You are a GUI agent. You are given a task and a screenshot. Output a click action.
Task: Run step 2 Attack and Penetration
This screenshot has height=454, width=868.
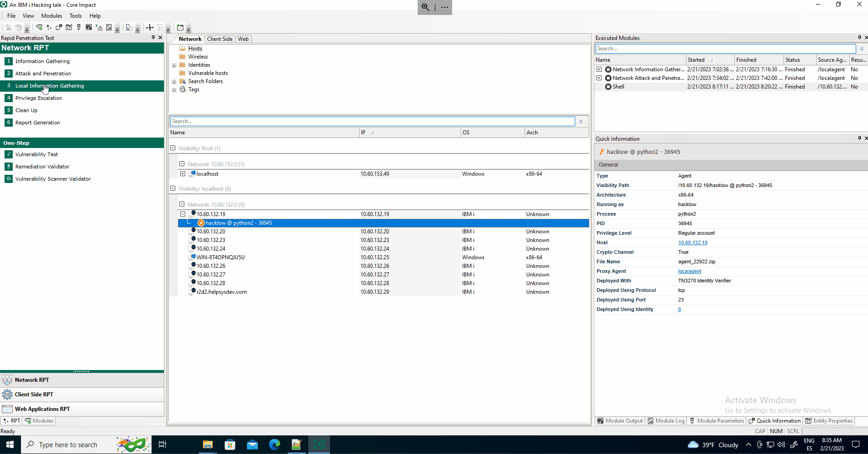click(82, 74)
